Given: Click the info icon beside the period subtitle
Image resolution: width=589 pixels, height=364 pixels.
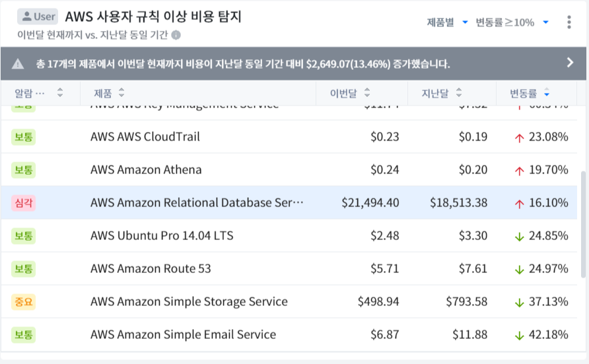Looking at the screenshot, I should coord(176,35).
